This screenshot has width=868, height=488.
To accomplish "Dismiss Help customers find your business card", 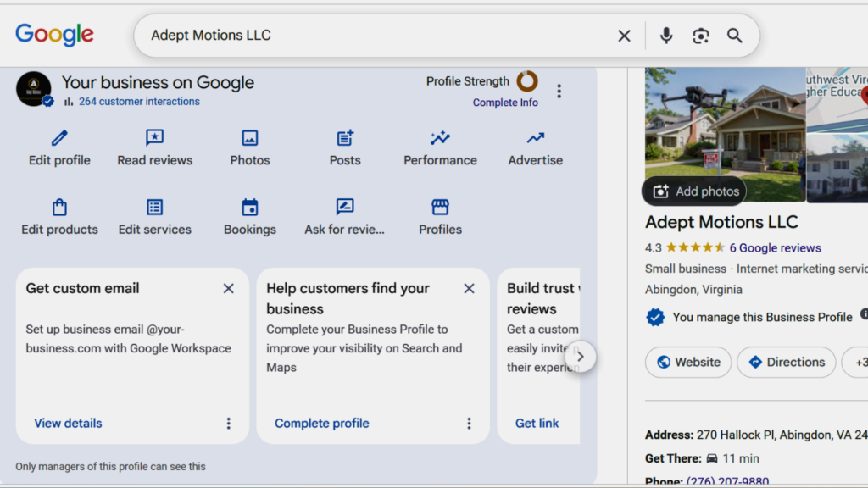I will pos(469,288).
